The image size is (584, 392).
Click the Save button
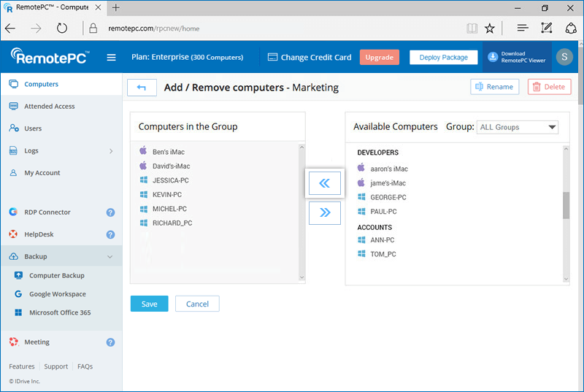(x=149, y=304)
